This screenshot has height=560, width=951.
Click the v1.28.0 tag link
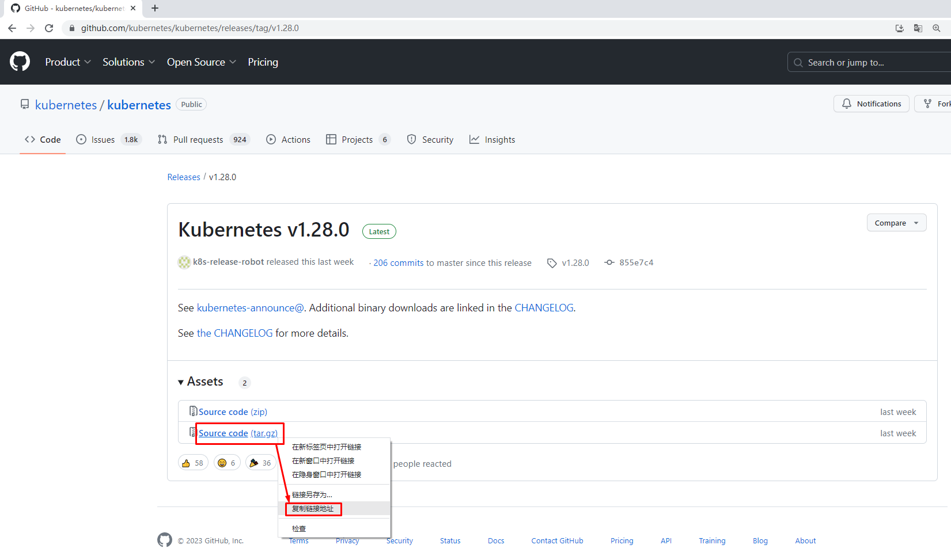[x=568, y=263]
